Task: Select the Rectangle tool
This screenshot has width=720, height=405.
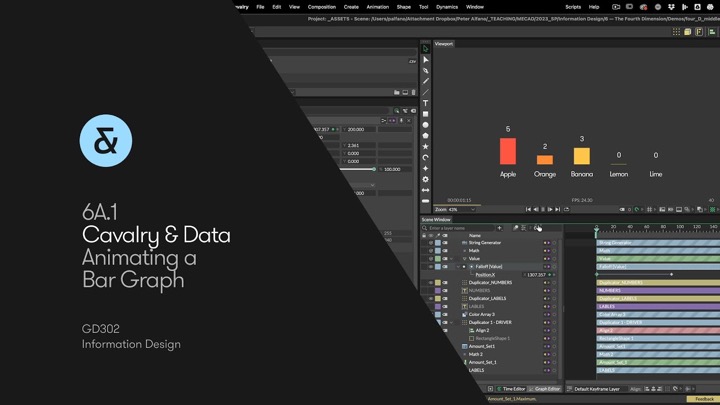Action: coord(426,114)
